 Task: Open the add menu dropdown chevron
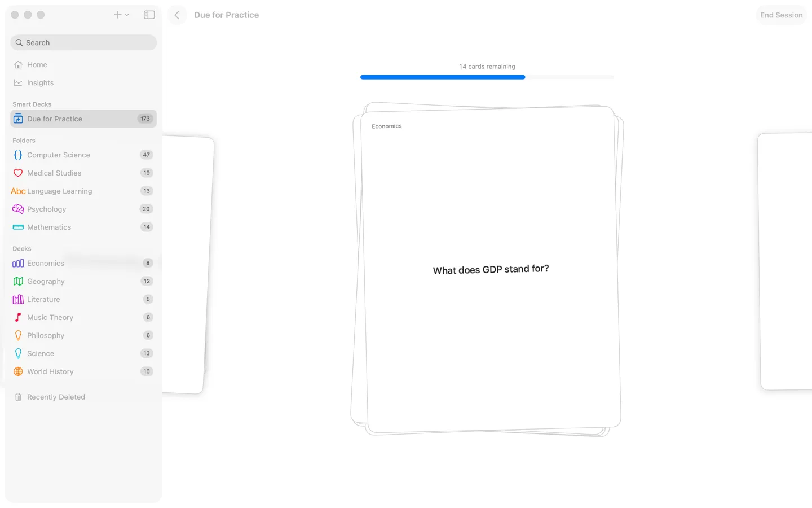click(127, 15)
